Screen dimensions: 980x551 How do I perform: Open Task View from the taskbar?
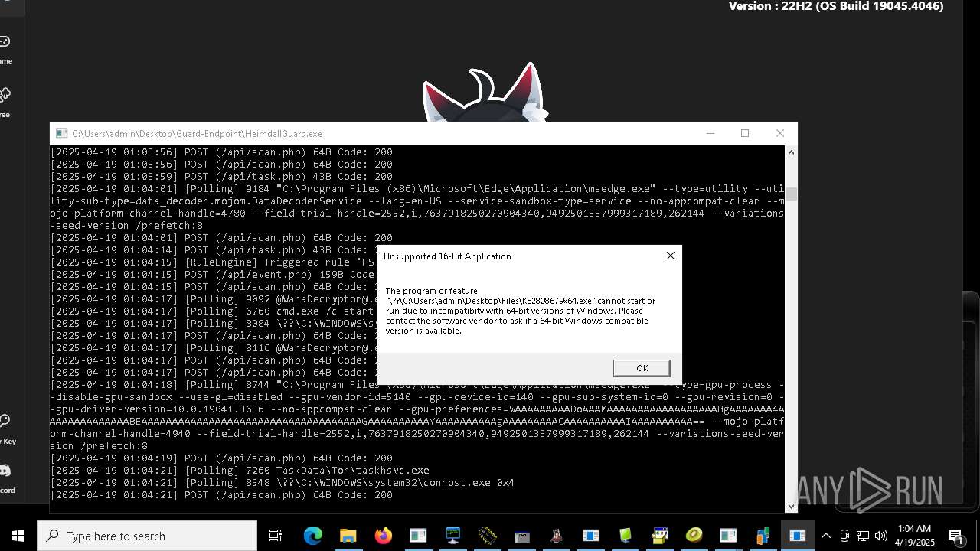(276, 536)
